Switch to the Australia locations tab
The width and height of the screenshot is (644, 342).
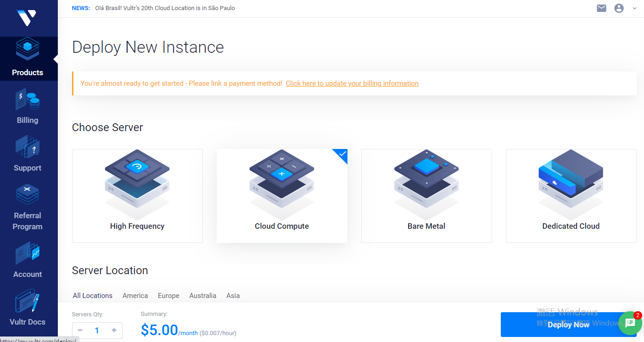203,296
